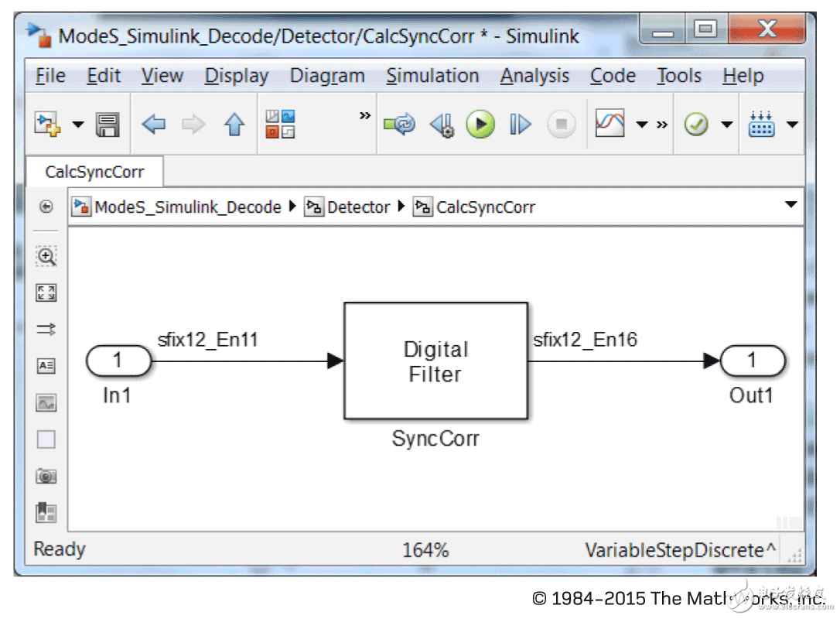The height and width of the screenshot is (619, 840).
Task: Select the Digital Filter SyncCorr block
Action: 435,361
